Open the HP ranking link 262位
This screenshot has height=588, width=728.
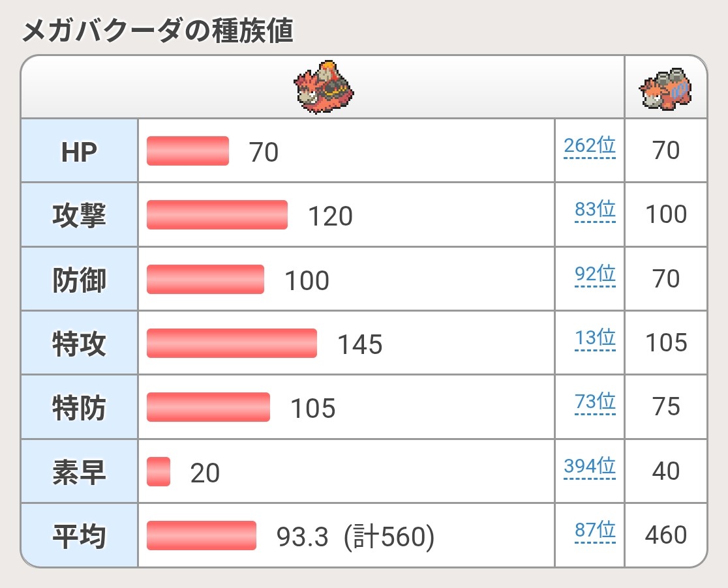[590, 146]
